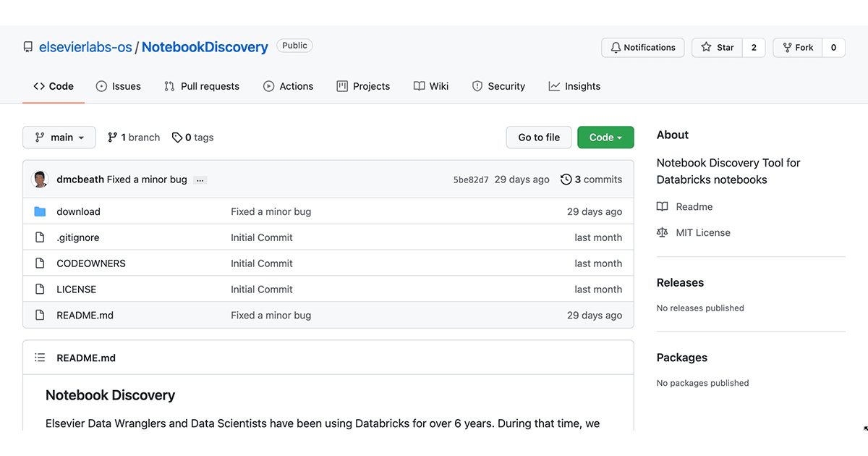The width and height of the screenshot is (868, 456).
Task: Click the commit history clock icon
Action: [566, 180]
